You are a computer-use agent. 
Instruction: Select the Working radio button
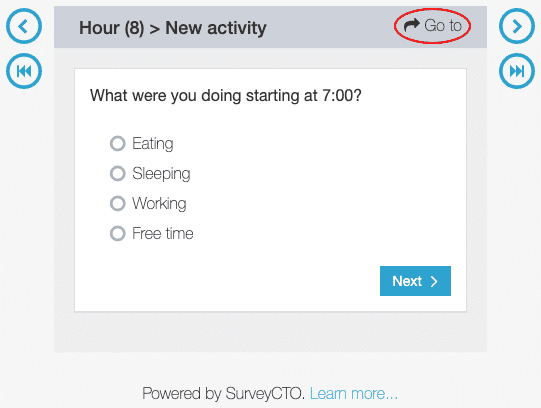click(118, 203)
